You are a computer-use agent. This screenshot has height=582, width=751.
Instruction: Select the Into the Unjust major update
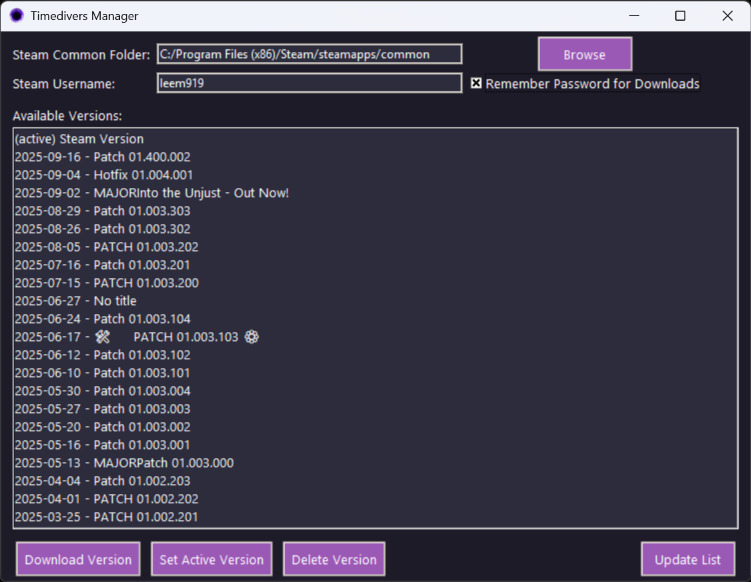[375, 193]
